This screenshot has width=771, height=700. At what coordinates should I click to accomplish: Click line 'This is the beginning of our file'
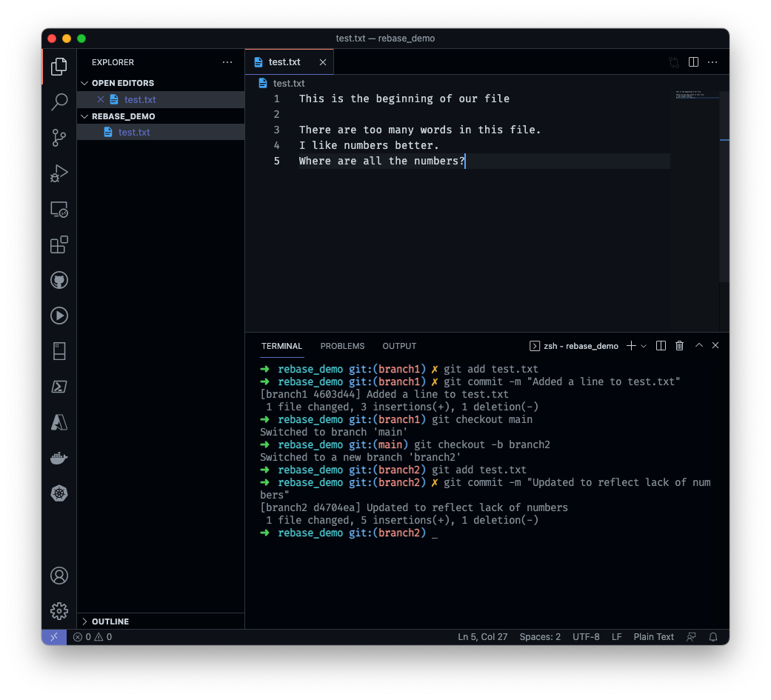[404, 99]
